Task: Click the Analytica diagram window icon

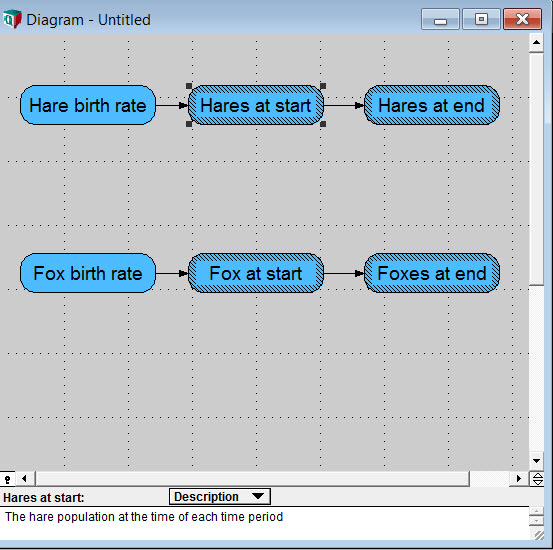Action: coord(12,19)
